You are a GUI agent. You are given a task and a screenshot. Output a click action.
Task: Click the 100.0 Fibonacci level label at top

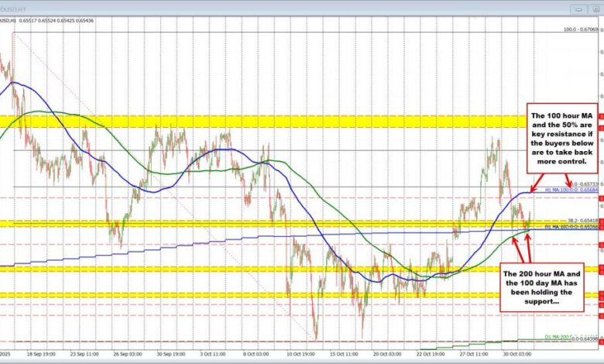[578, 28]
